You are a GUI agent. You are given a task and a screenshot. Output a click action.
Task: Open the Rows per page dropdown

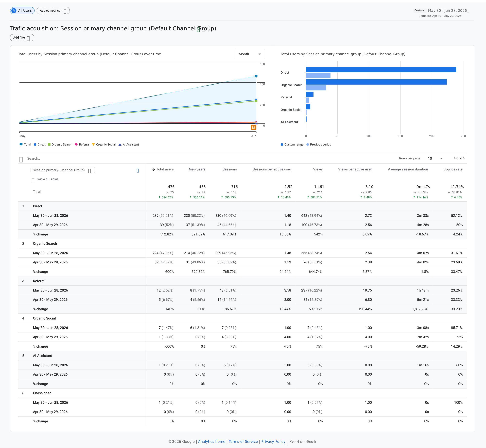tap(435, 158)
